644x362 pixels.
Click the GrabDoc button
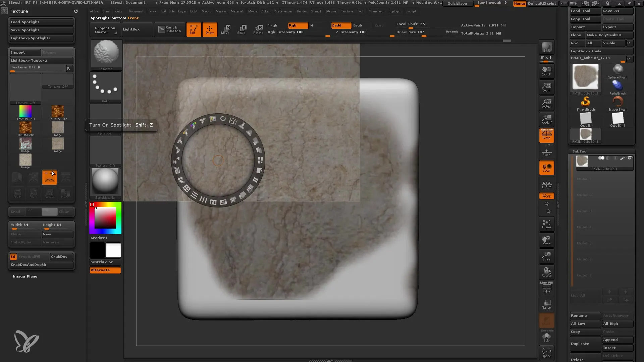pos(59,256)
